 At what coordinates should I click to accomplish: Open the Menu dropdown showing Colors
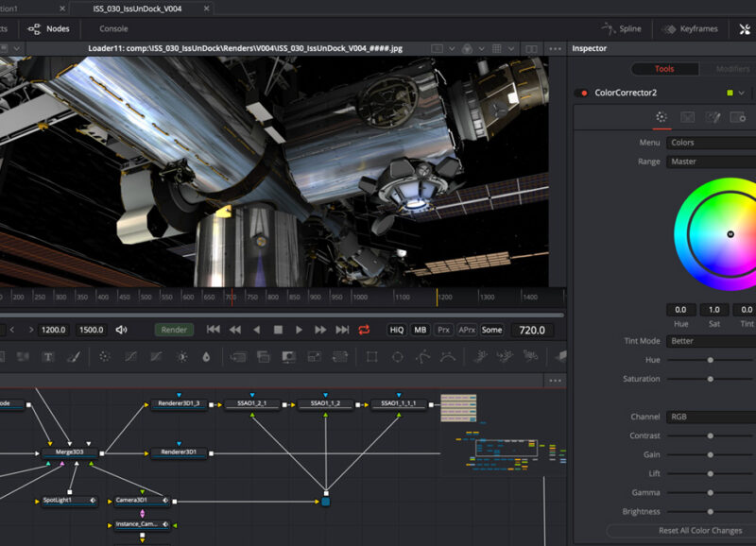click(x=712, y=143)
